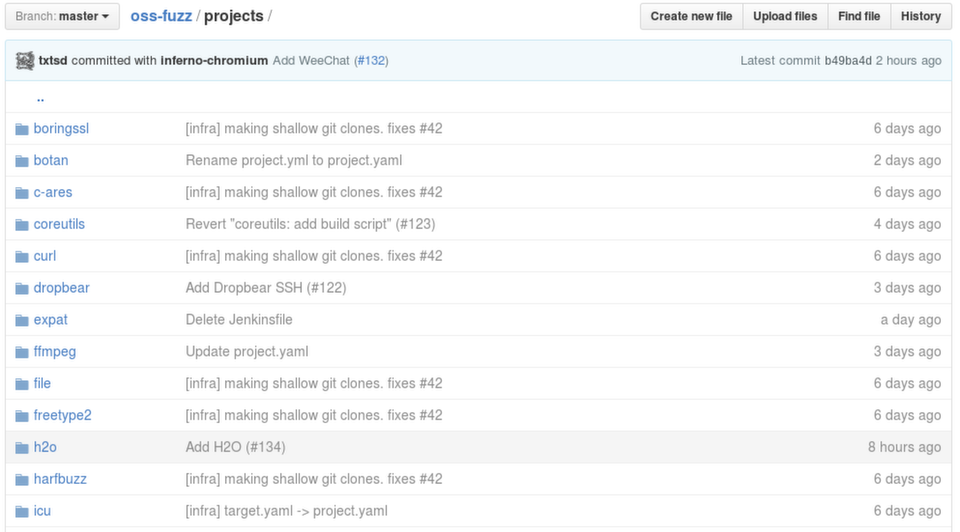Click the freetype2 folder icon
Screen dimensions: 960x532
coord(22,416)
